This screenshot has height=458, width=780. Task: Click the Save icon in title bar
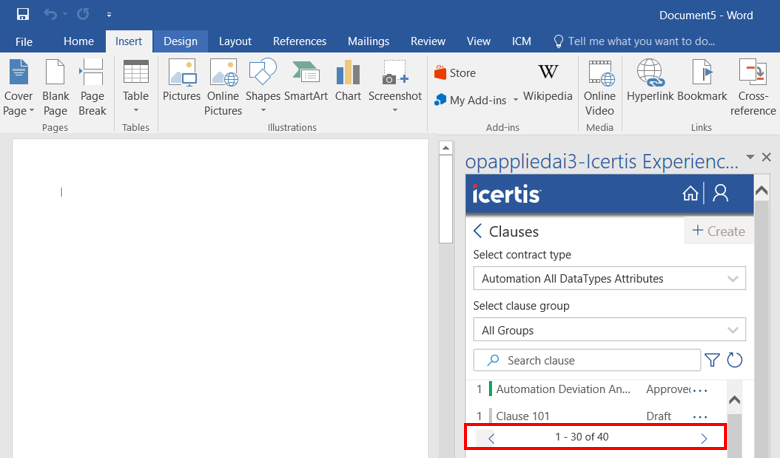click(23, 15)
